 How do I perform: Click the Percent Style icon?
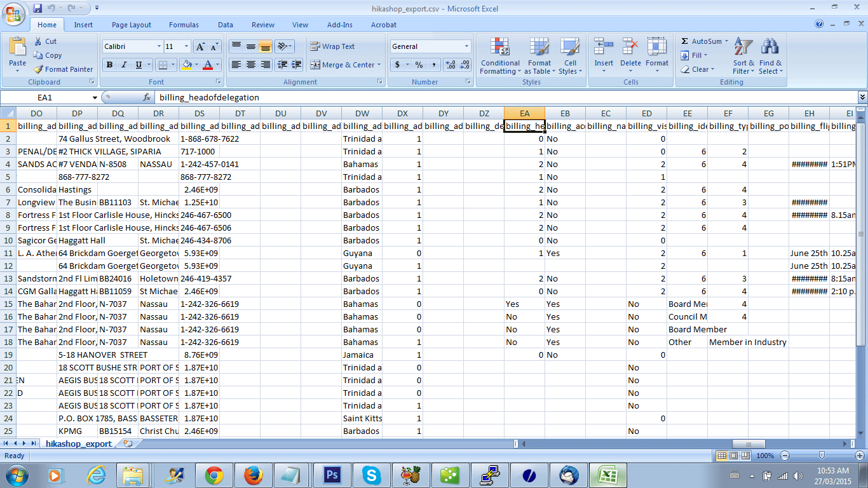coord(419,65)
